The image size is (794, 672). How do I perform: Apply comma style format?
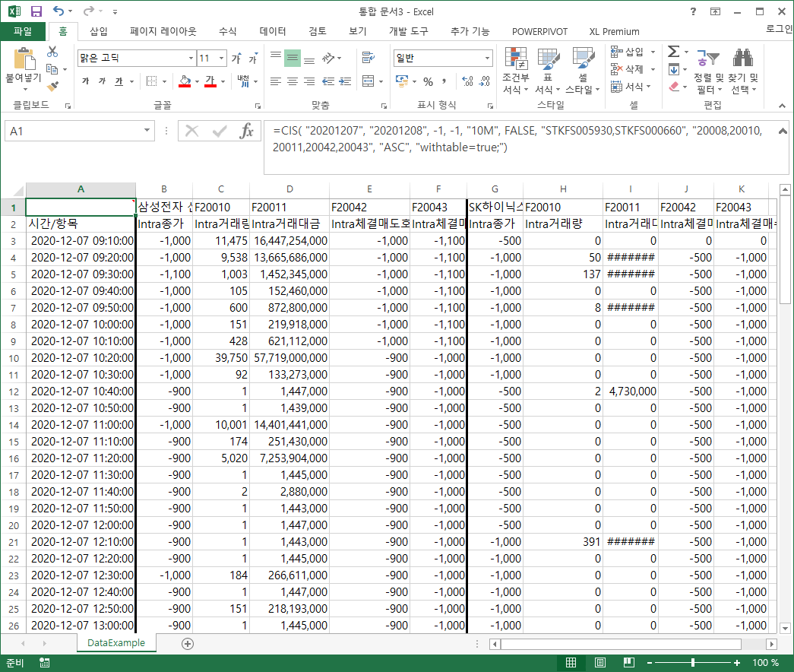[x=444, y=81]
